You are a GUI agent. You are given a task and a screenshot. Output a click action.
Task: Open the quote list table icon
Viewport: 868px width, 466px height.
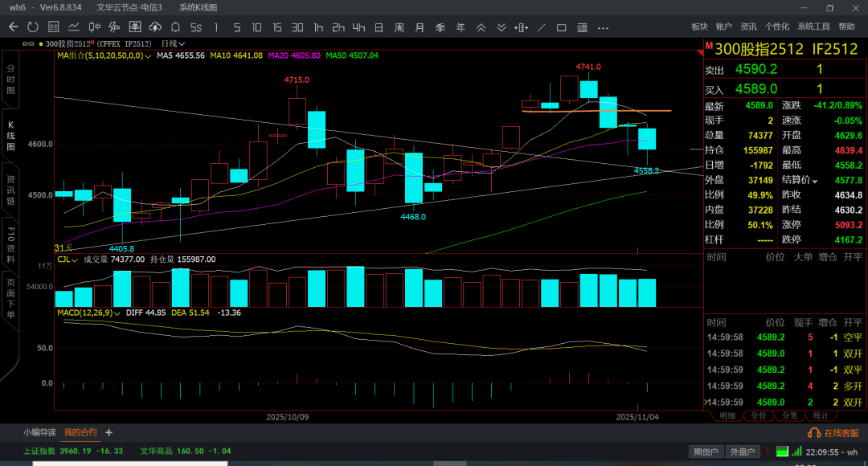coord(54,27)
